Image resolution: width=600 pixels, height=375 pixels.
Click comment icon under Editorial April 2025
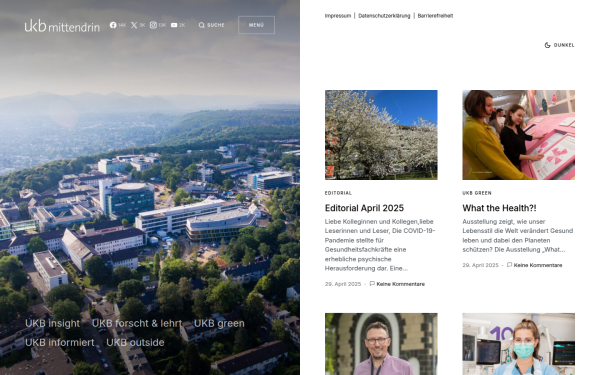coord(372,284)
